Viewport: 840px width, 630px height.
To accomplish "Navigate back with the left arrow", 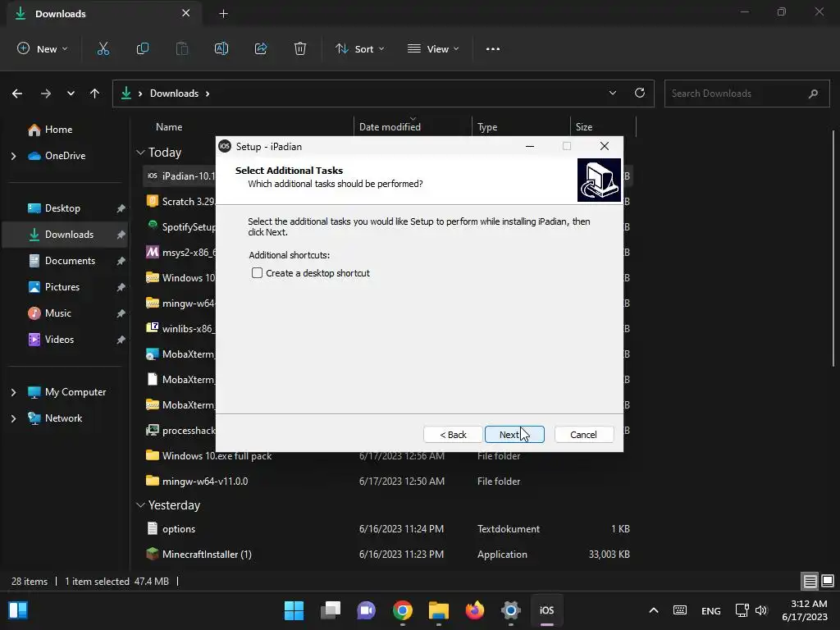I will (17, 94).
